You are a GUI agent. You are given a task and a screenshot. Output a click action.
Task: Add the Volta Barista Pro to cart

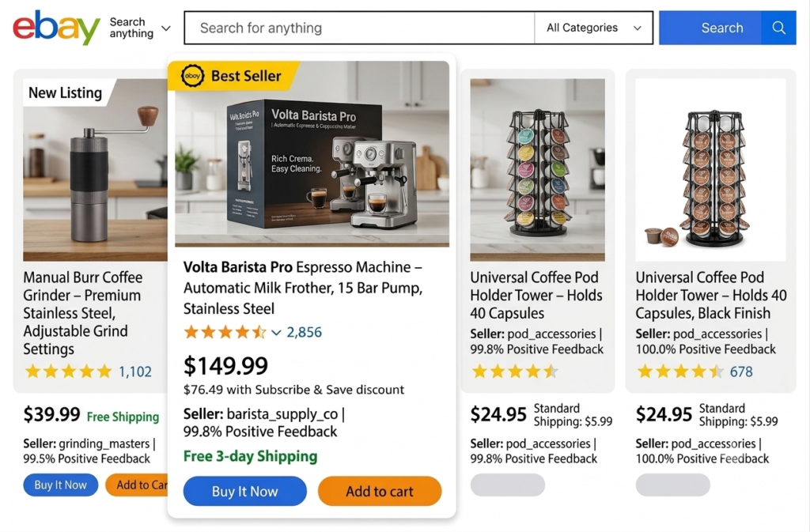tap(380, 491)
